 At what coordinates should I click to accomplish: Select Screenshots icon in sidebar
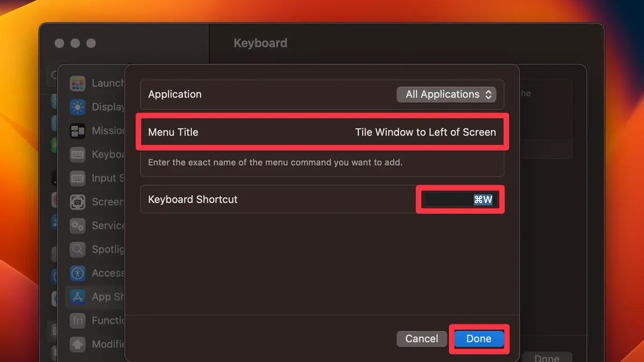click(x=78, y=202)
